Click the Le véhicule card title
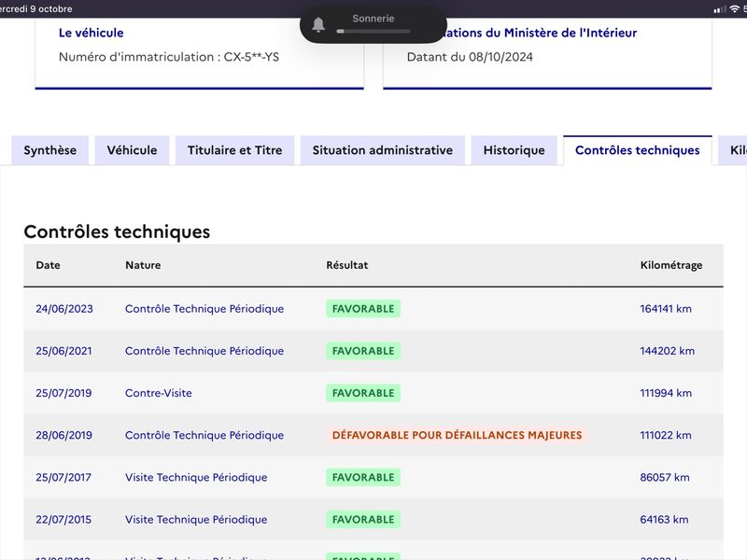Viewport: 747px width, 560px height. 91,33
